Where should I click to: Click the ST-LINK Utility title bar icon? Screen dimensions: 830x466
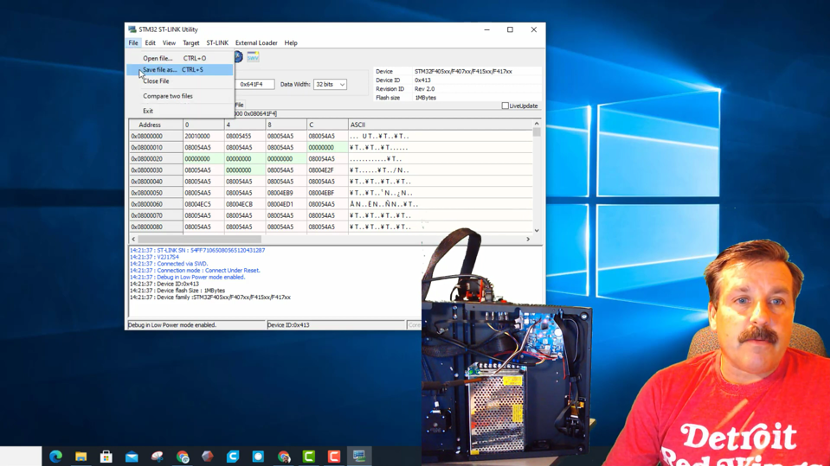tap(132, 30)
